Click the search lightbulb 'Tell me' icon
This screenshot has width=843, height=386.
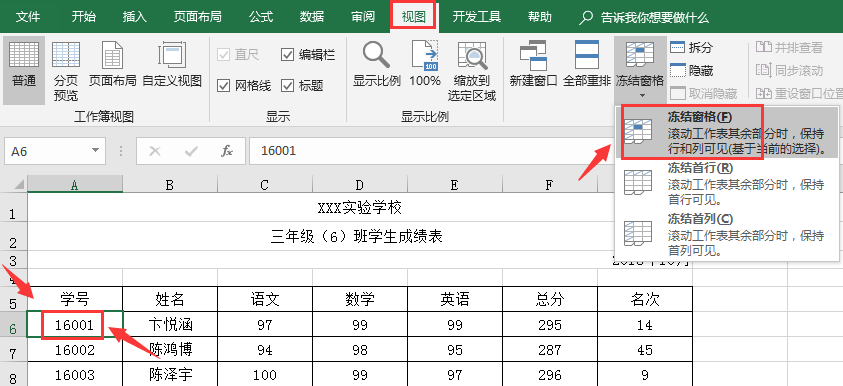coord(585,17)
